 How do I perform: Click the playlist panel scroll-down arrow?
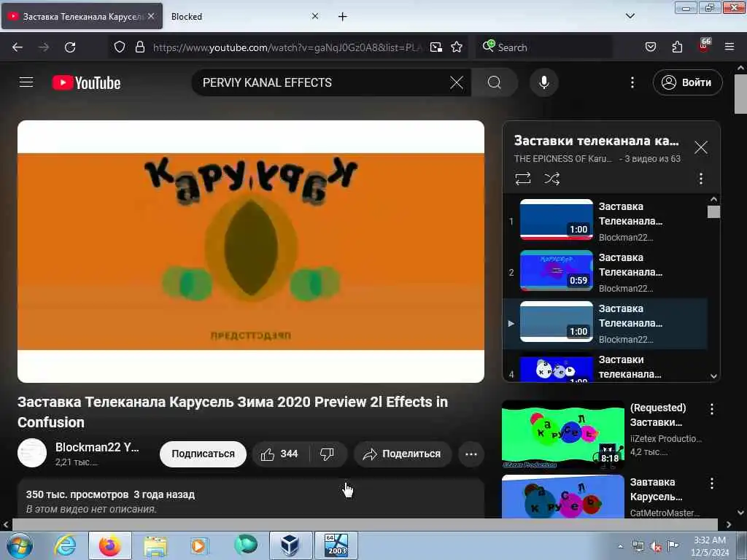(713, 376)
